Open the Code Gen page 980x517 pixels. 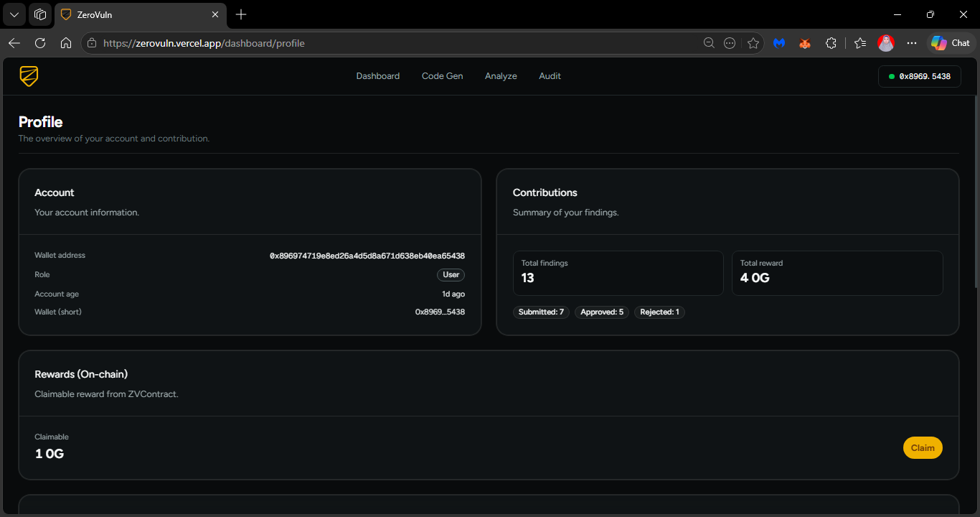443,76
